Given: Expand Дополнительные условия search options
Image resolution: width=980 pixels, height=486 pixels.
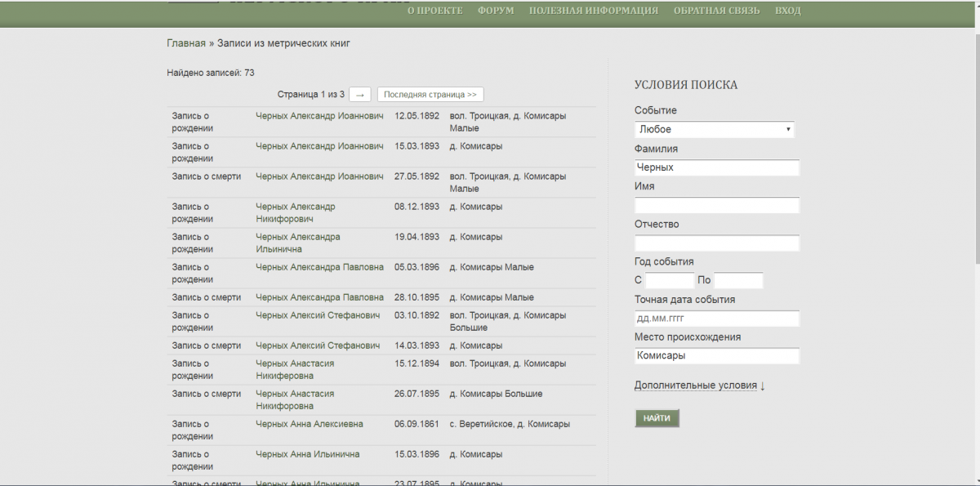Looking at the screenshot, I should pyautogui.click(x=699, y=386).
